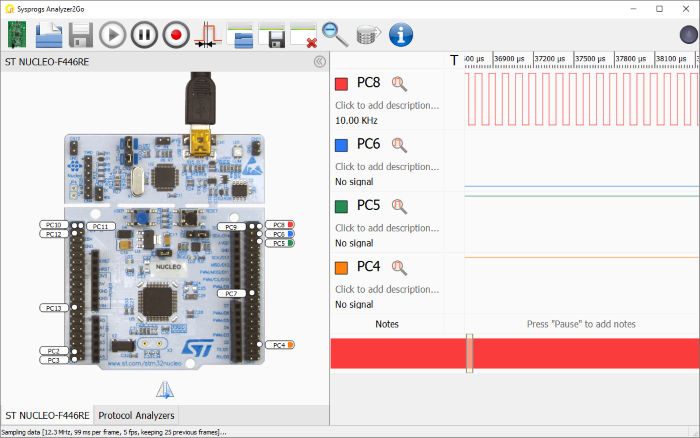
Task: Click the PC6 channel name label
Action: tap(368, 144)
